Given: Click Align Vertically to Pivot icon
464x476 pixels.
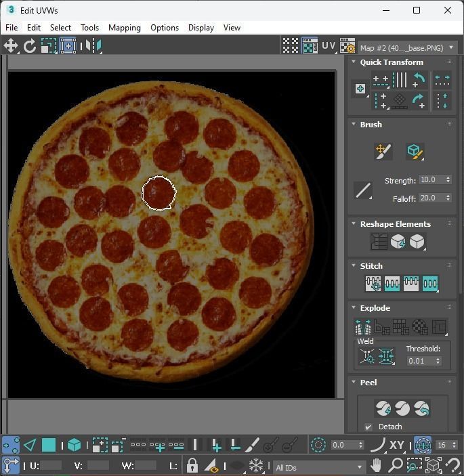Looking at the screenshot, I should pos(381,101).
